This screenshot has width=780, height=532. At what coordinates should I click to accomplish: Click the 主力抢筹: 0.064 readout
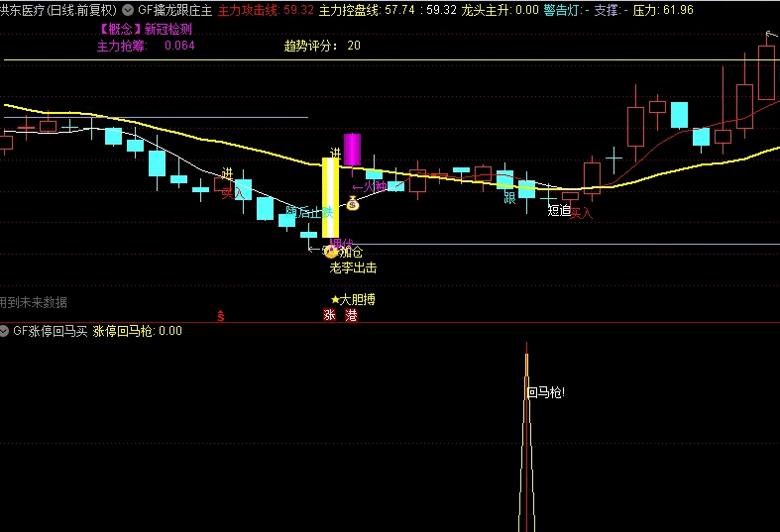pos(146,46)
